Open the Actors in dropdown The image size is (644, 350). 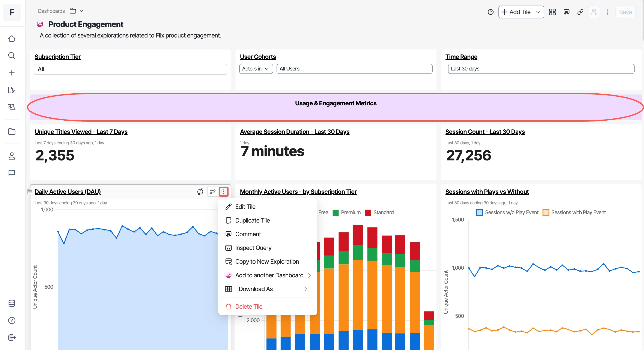256,69
